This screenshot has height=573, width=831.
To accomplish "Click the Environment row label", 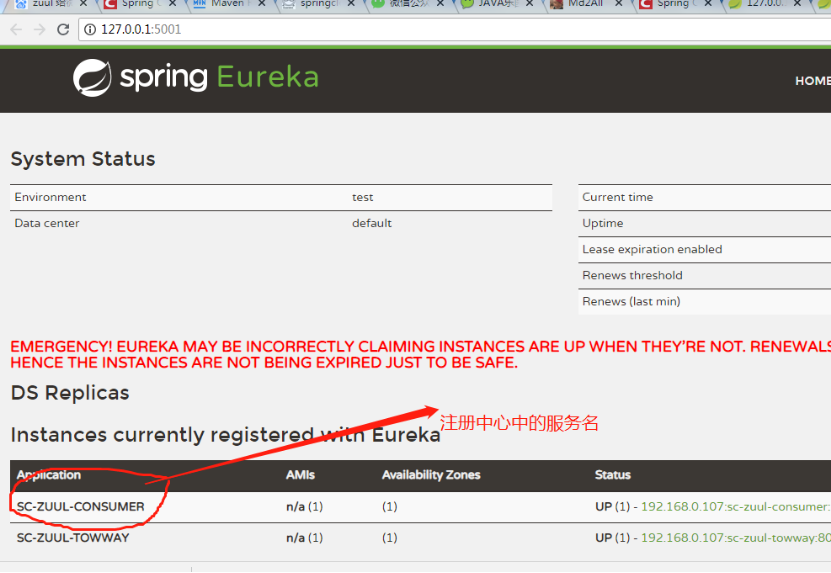I will tap(50, 197).
